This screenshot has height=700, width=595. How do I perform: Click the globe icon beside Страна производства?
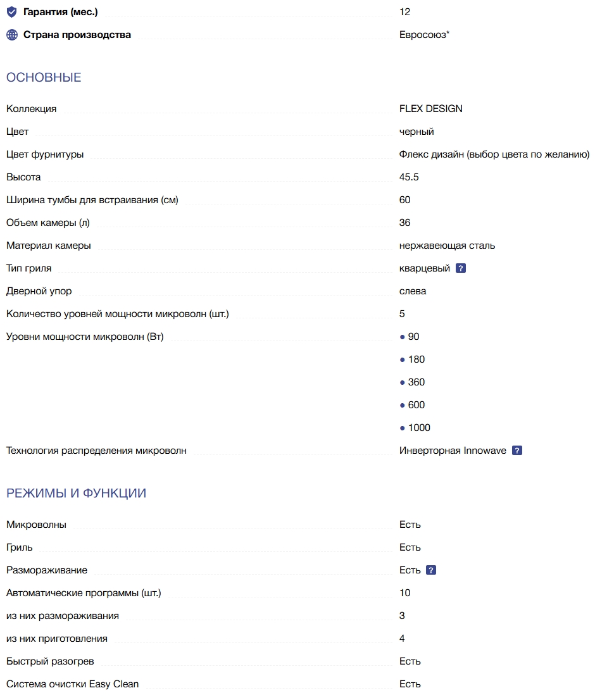[x=11, y=35]
